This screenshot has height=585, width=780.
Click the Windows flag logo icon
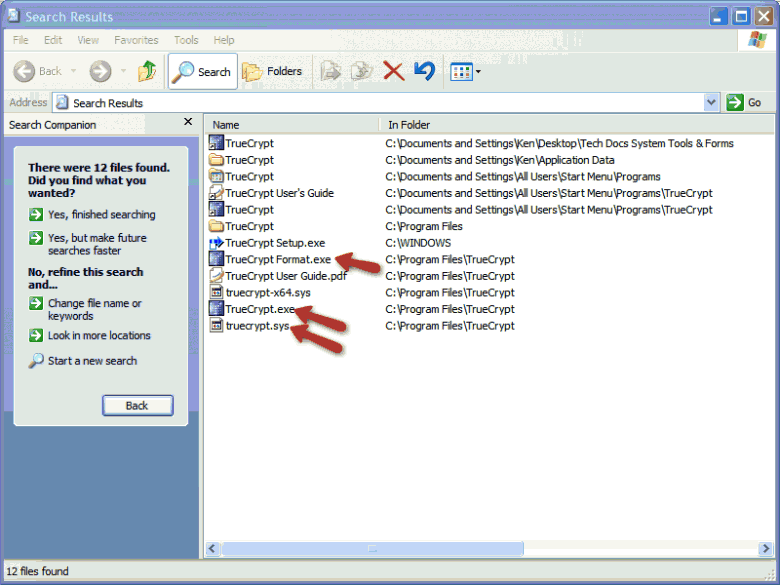tap(757, 40)
